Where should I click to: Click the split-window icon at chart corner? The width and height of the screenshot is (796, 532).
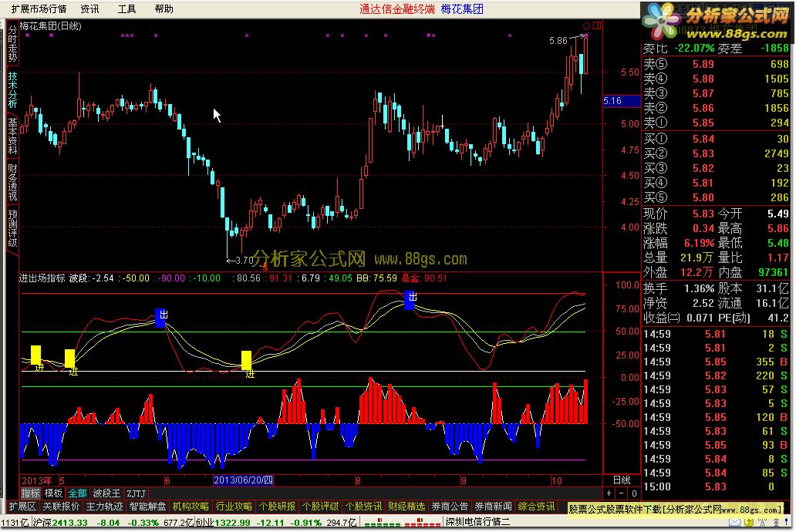[597, 25]
